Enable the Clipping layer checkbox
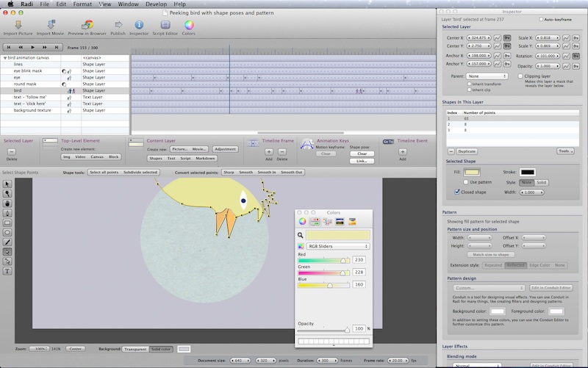The width and height of the screenshot is (588, 368). (x=520, y=76)
